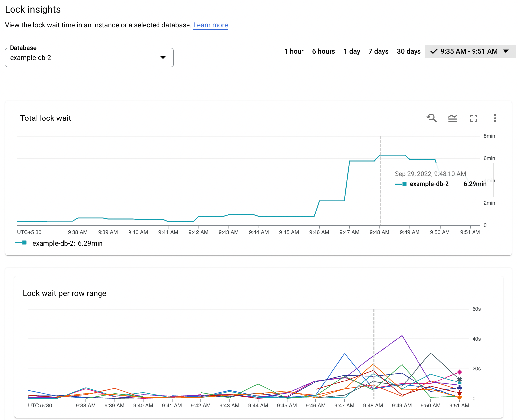Click the Database dropdown arrow

click(x=163, y=58)
